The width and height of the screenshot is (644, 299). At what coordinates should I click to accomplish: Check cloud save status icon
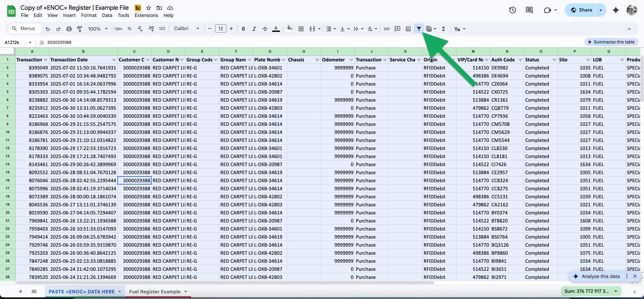[x=170, y=8]
